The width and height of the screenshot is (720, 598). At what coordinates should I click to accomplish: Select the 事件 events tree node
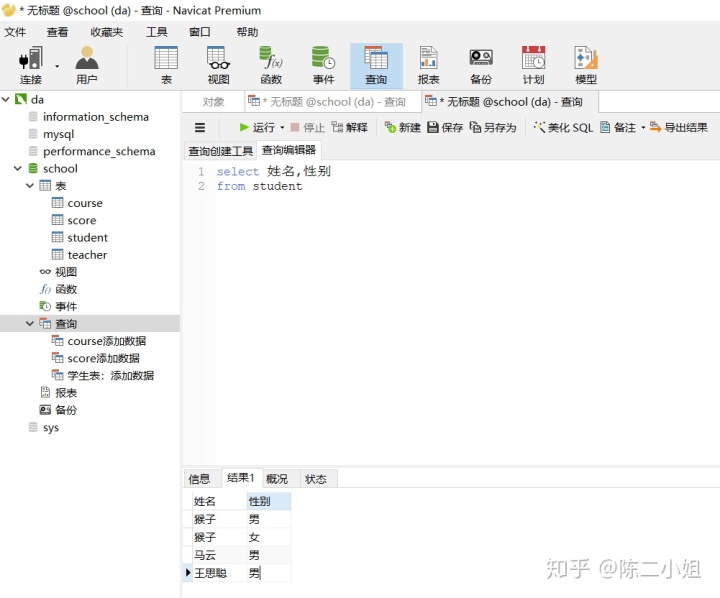pos(66,306)
